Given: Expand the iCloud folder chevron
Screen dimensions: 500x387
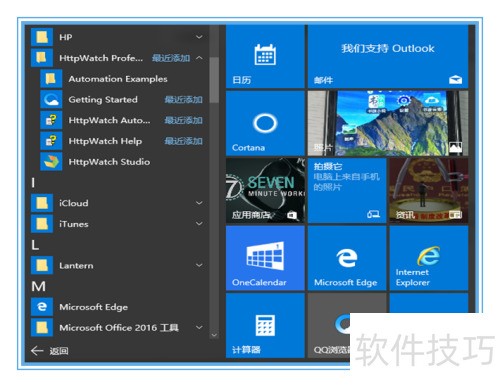Looking at the screenshot, I should (x=199, y=203).
